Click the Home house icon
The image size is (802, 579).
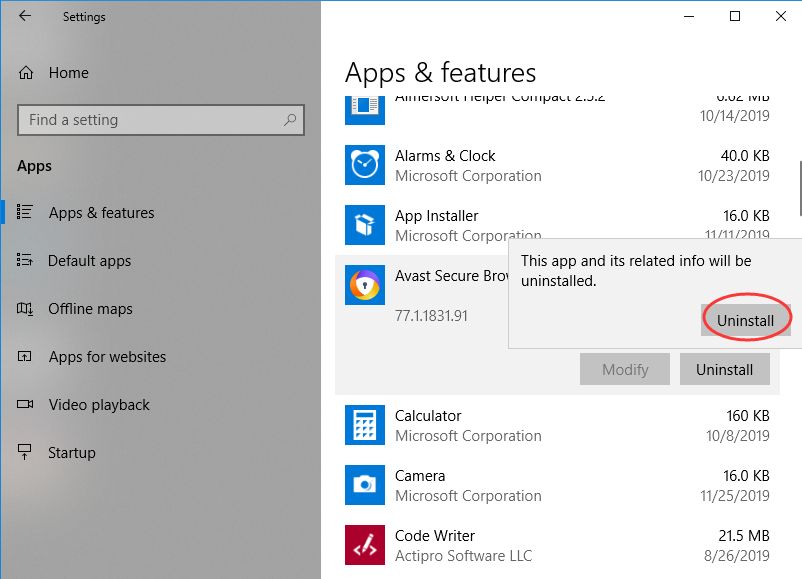tap(26, 73)
